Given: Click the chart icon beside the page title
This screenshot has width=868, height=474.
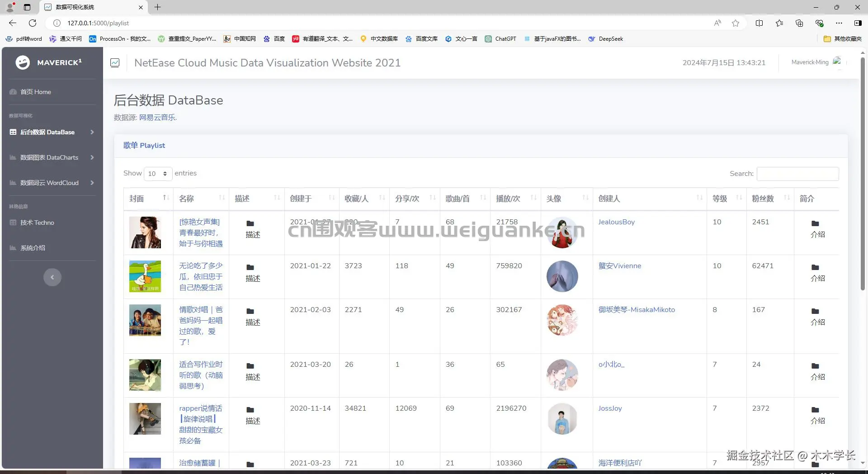Looking at the screenshot, I should tap(115, 63).
